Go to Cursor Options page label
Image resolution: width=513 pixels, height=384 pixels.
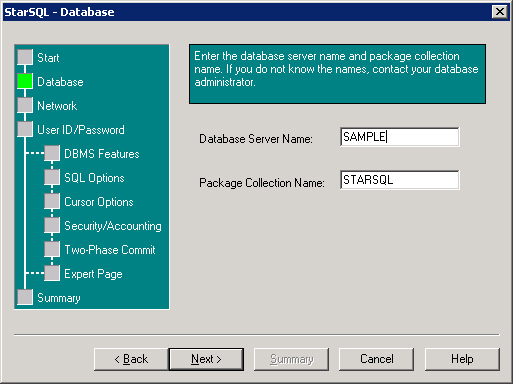tap(99, 202)
